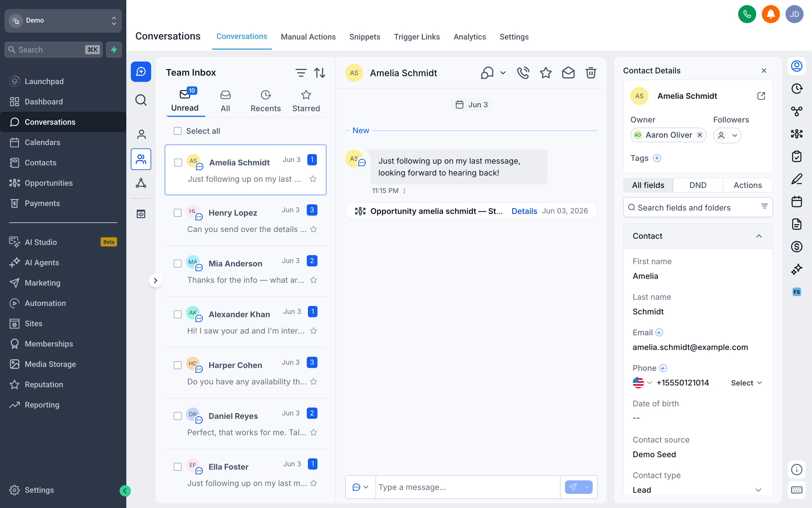
Task: Select the Team Inbox people icon
Action: coord(141,159)
